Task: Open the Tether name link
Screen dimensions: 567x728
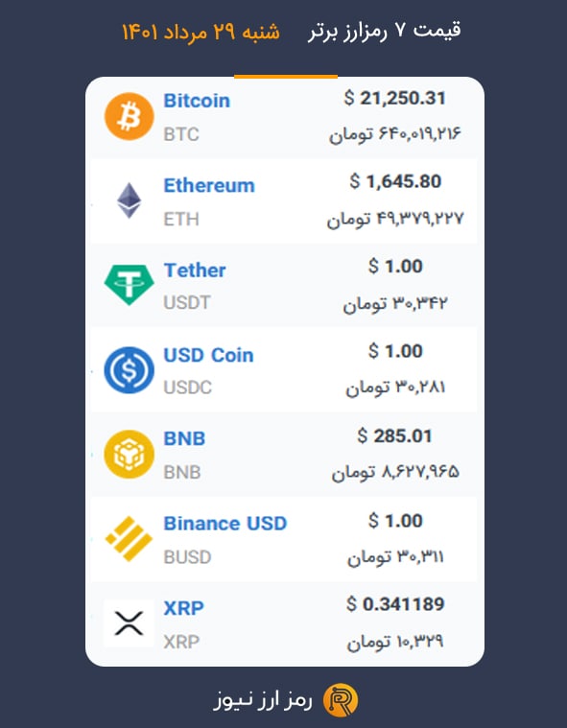Action: [195, 270]
